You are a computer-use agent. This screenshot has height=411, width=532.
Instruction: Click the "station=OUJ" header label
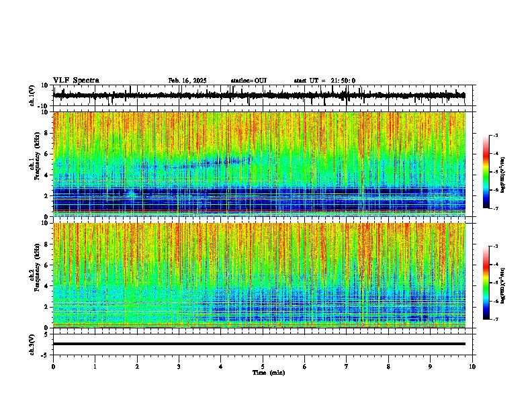(249, 81)
